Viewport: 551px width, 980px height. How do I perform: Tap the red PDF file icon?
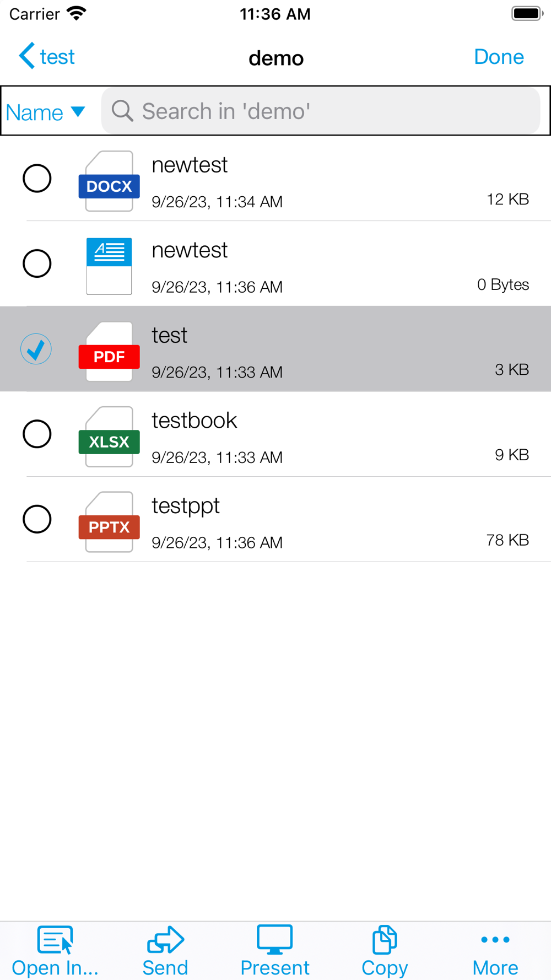[x=109, y=352]
